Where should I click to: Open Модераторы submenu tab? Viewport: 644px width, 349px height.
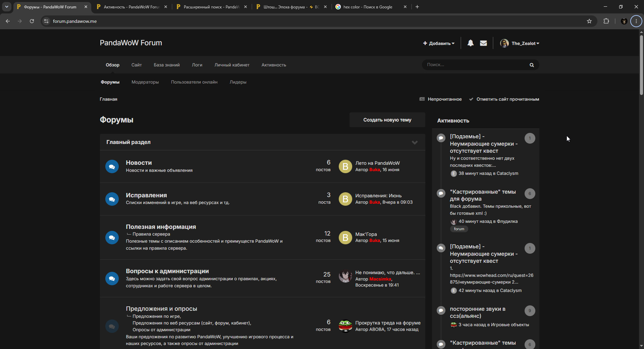(x=145, y=82)
